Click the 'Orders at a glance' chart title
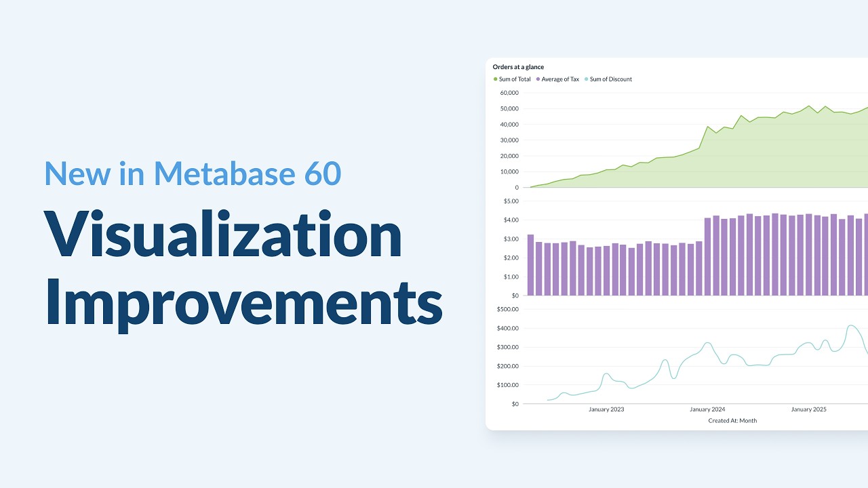This screenshot has width=868, height=488. click(518, 67)
